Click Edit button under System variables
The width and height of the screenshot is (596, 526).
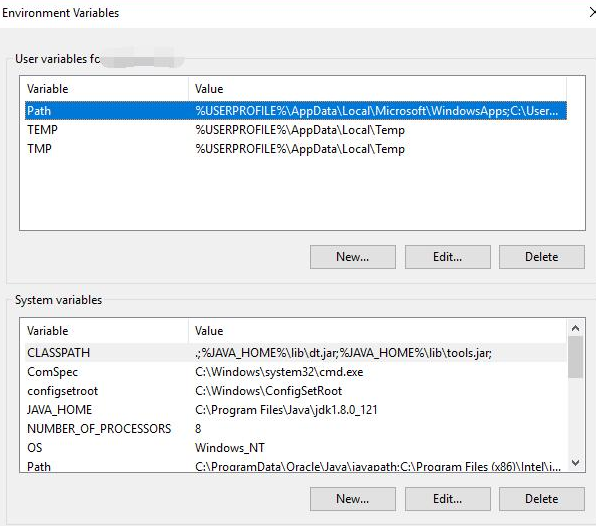coord(448,499)
